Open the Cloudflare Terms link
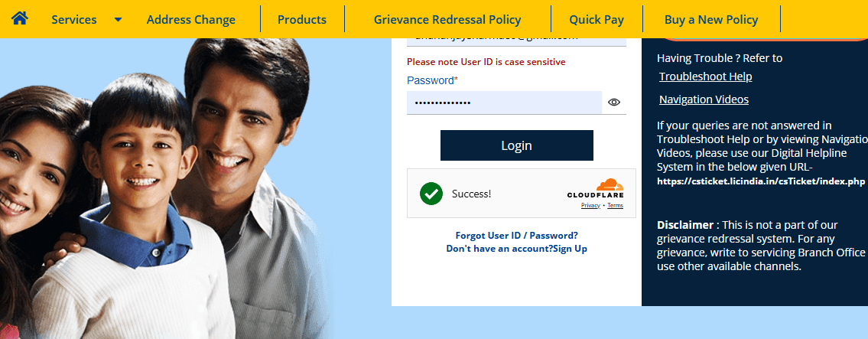Viewport: 868px width, 339px height. (615, 206)
